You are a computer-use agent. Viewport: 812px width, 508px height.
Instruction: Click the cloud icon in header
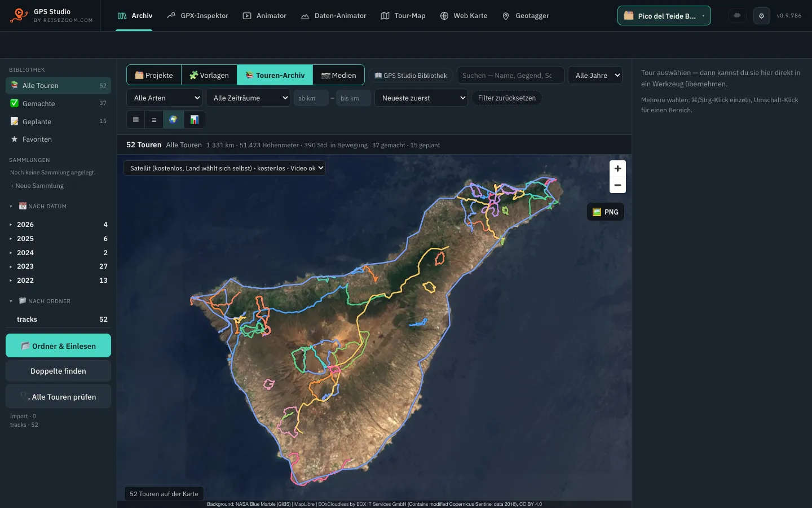coord(737,16)
